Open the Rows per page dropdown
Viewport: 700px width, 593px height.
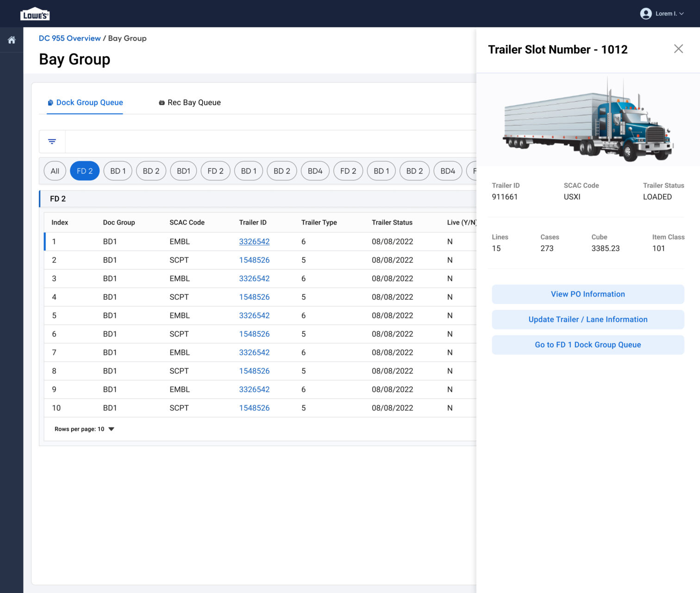pyautogui.click(x=111, y=429)
